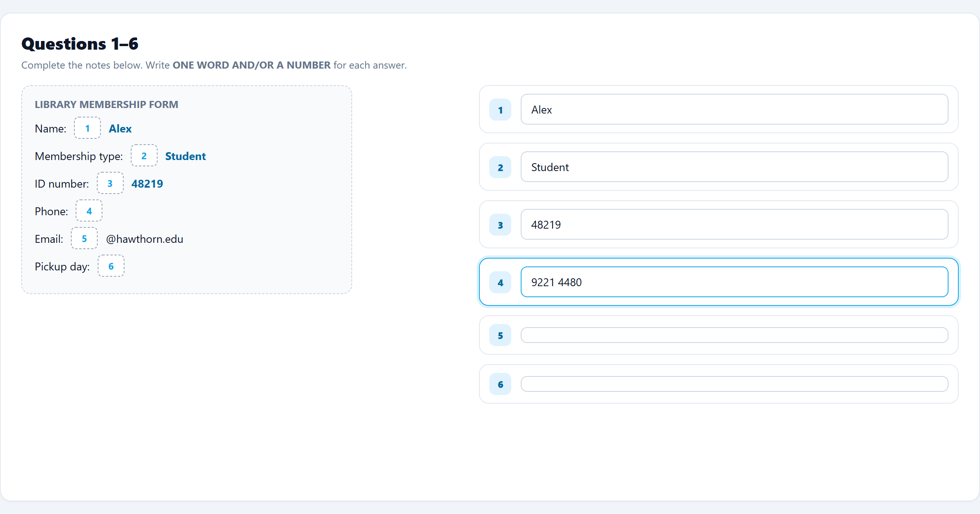Select the answer 2 field with Student
The height and width of the screenshot is (514, 980).
(734, 167)
